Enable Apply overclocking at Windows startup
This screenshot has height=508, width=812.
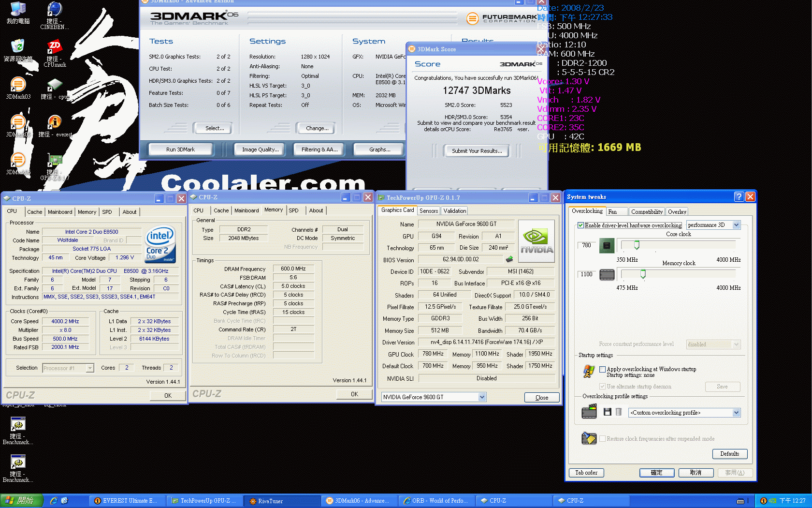tap(602, 369)
